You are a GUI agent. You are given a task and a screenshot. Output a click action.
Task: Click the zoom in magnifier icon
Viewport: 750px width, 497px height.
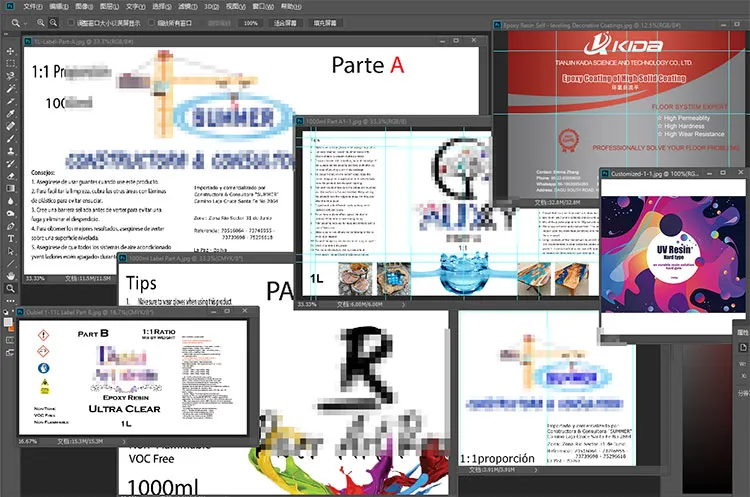(41, 22)
